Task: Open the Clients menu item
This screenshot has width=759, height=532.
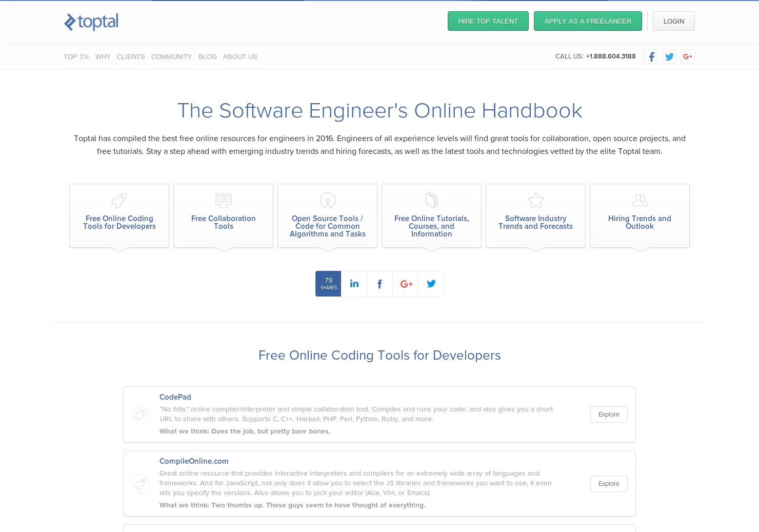Action: point(131,57)
